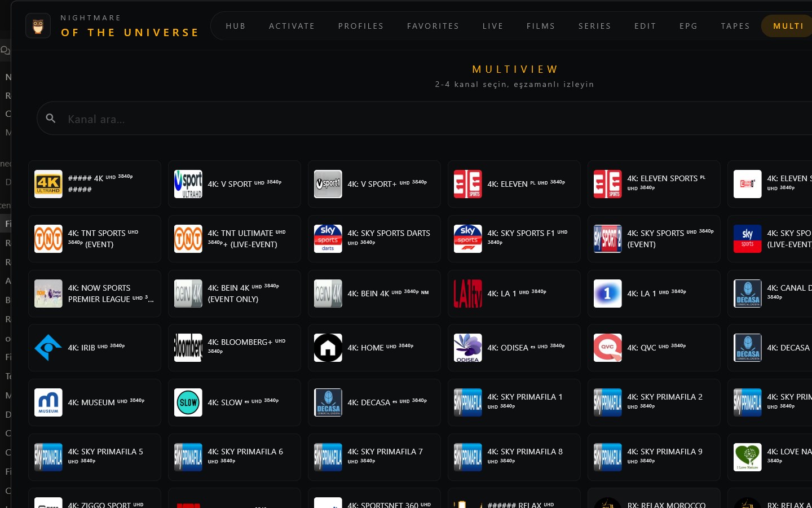Open the EPG tab

pyautogui.click(x=689, y=26)
